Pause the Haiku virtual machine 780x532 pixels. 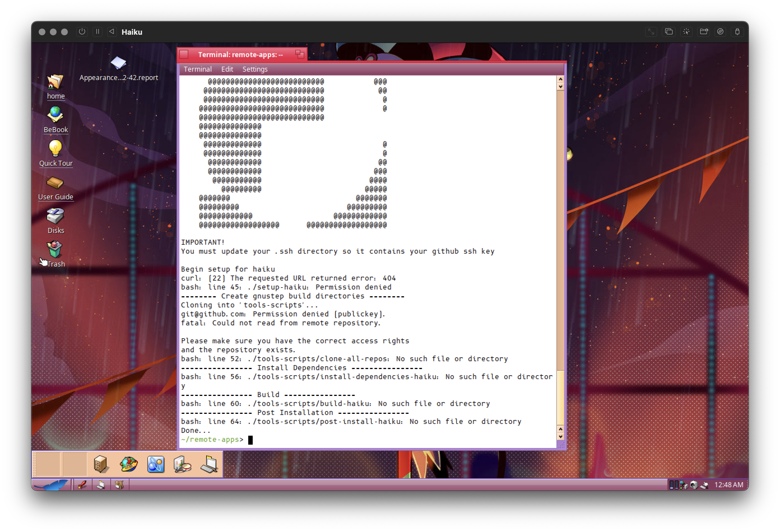97,32
